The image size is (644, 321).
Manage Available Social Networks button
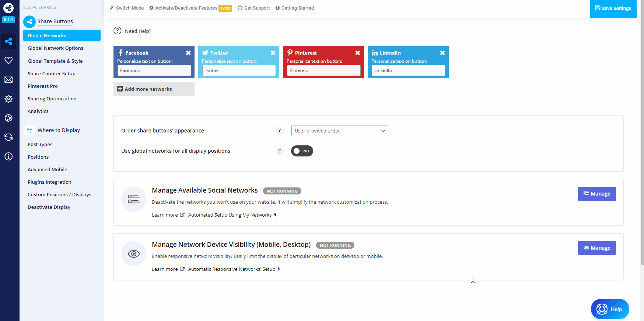click(x=596, y=194)
